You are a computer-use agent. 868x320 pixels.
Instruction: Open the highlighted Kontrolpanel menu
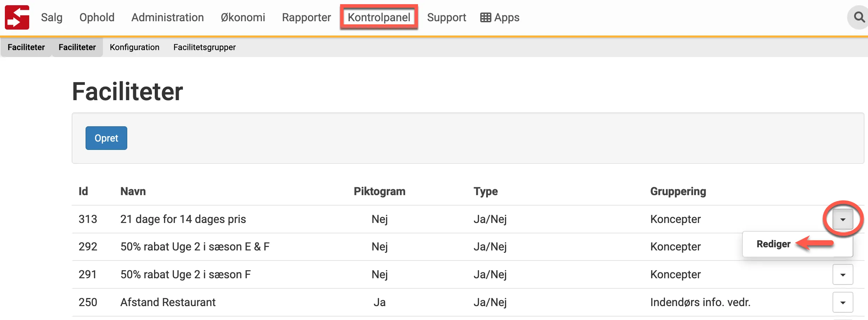coord(379,17)
